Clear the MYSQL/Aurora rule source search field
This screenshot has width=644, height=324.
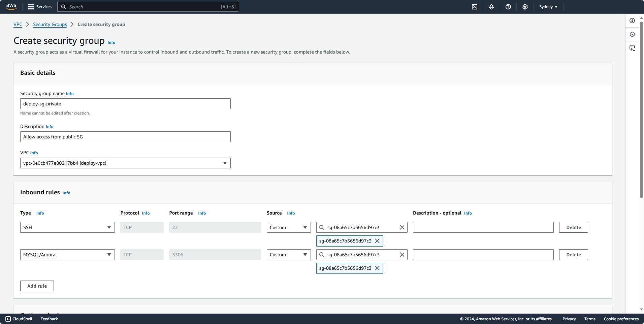(x=402, y=255)
